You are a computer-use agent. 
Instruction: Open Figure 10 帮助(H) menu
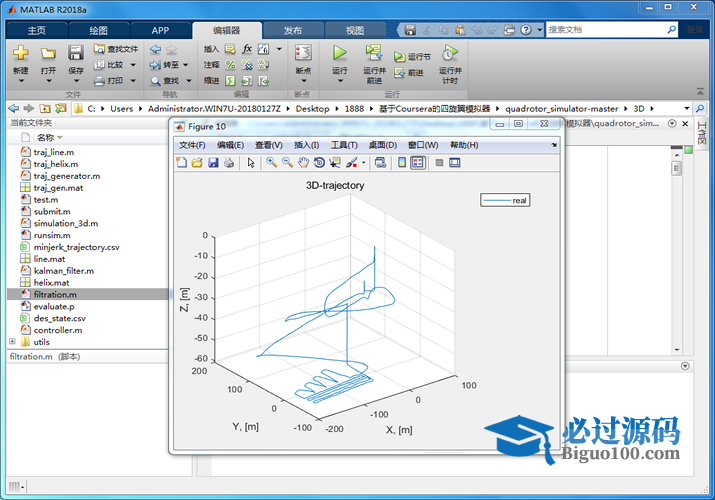pos(464,145)
